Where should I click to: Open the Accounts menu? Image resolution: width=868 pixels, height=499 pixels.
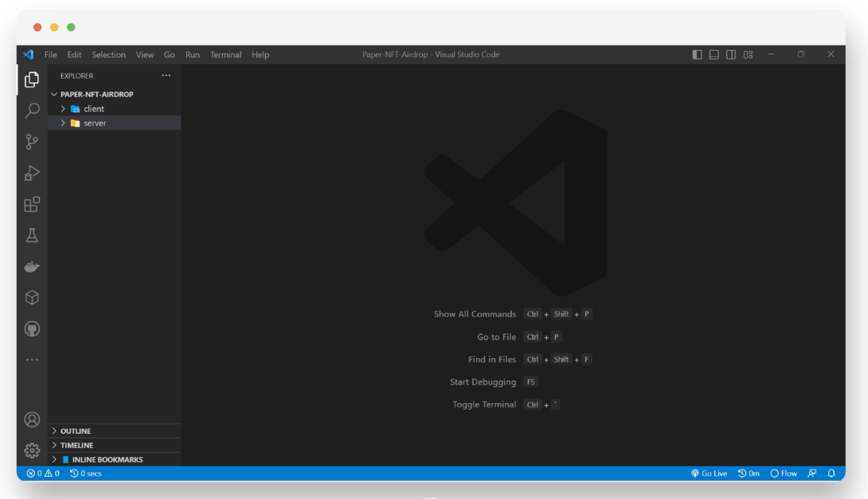(32, 420)
